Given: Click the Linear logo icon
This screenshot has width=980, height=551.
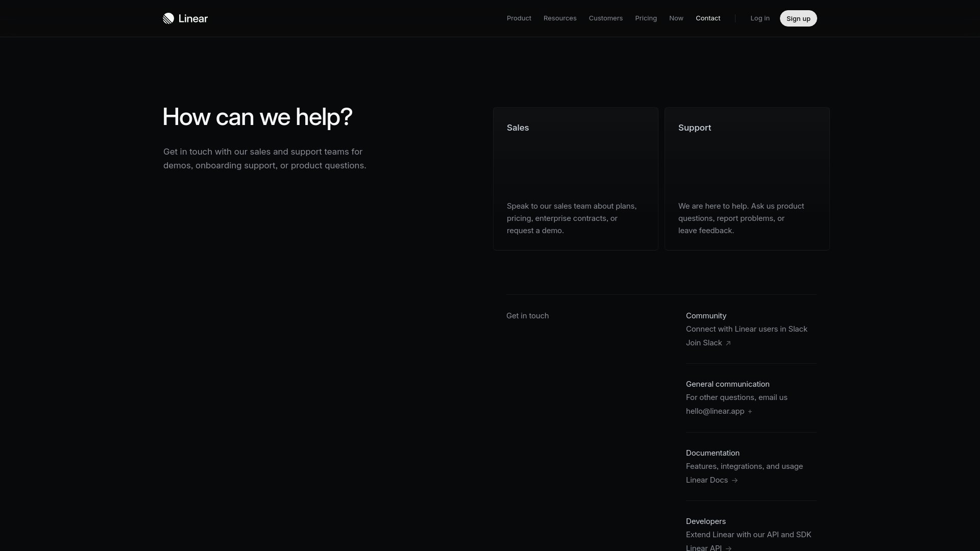Looking at the screenshot, I should (x=168, y=18).
